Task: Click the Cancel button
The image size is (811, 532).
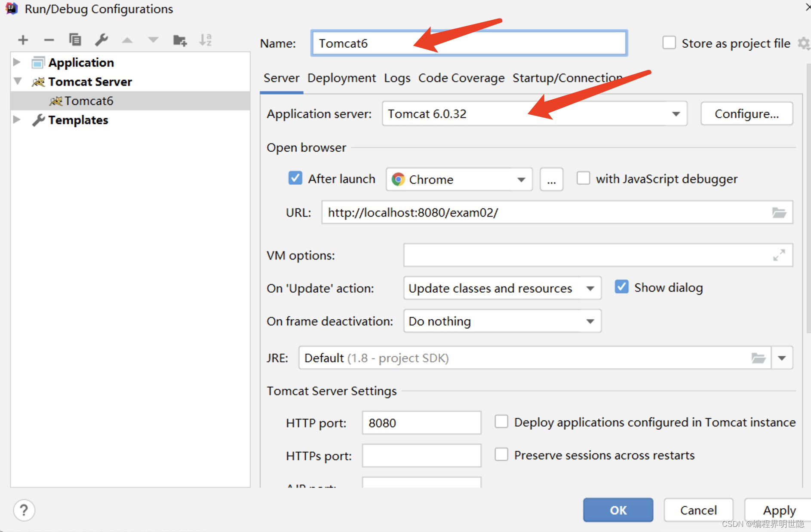Action: [698, 510]
